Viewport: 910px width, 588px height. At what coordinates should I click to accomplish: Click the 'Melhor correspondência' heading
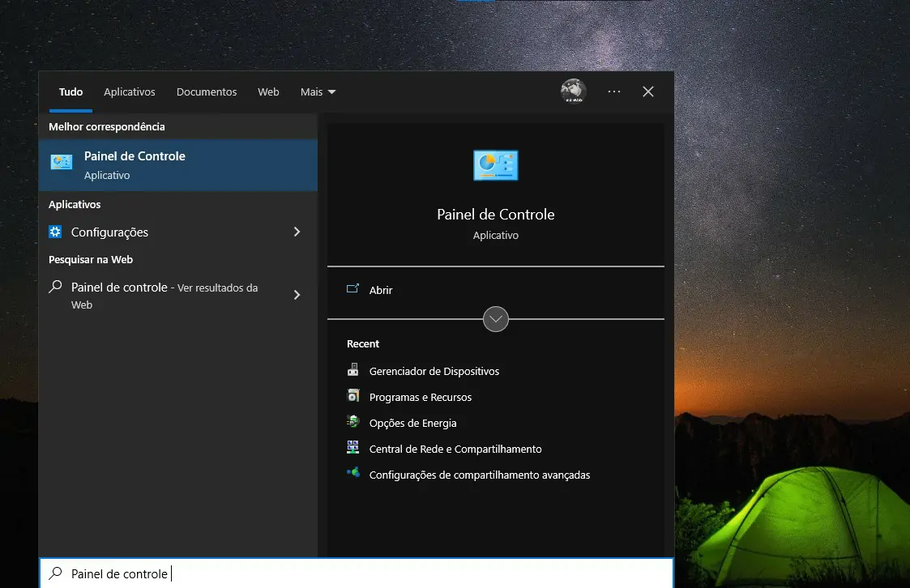click(x=107, y=126)
